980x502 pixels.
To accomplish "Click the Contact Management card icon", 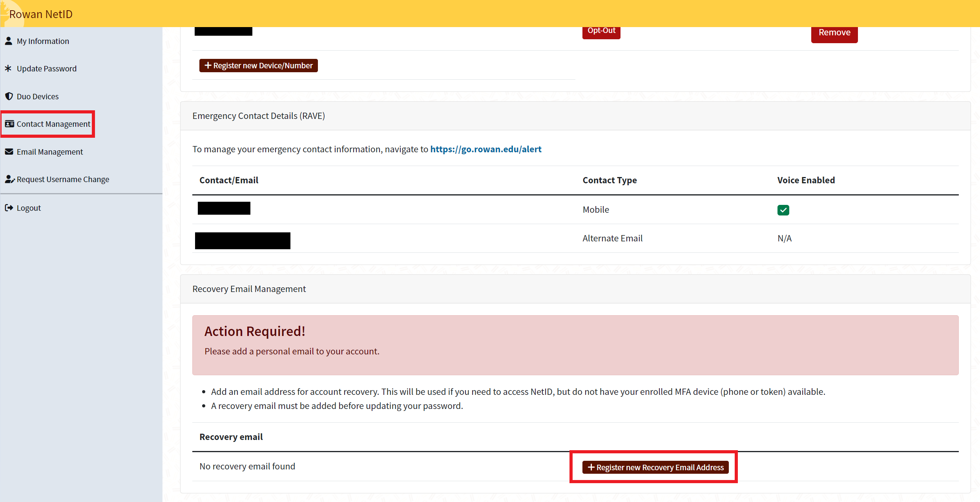I will pos(9,124).
